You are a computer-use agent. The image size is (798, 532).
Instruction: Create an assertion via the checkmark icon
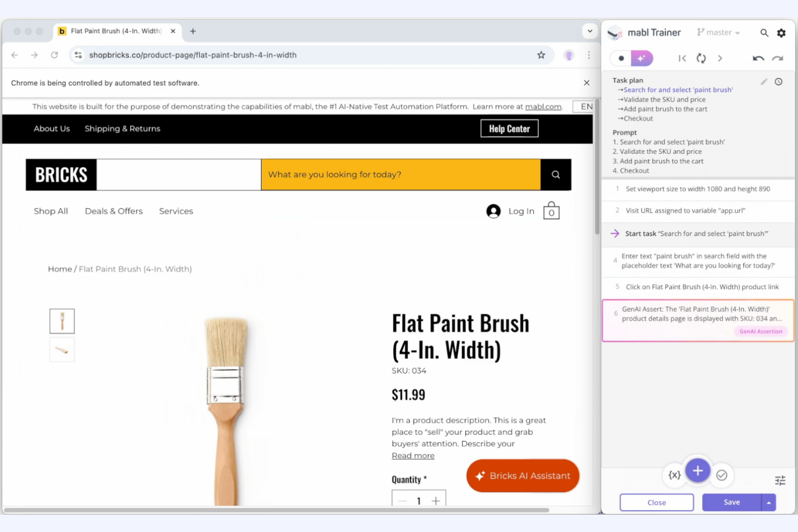[722, 475]
